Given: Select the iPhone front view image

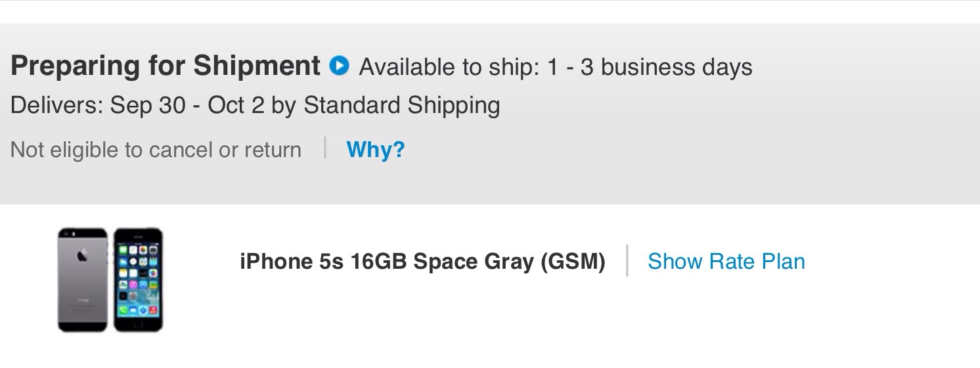Looking at the screenshot, I should [x=139, y=279].
